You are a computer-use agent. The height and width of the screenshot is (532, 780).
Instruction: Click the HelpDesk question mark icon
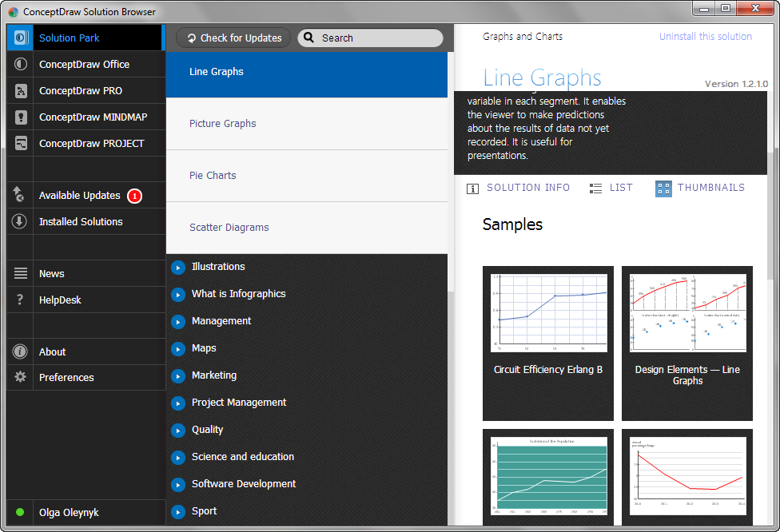coord(20,300)
